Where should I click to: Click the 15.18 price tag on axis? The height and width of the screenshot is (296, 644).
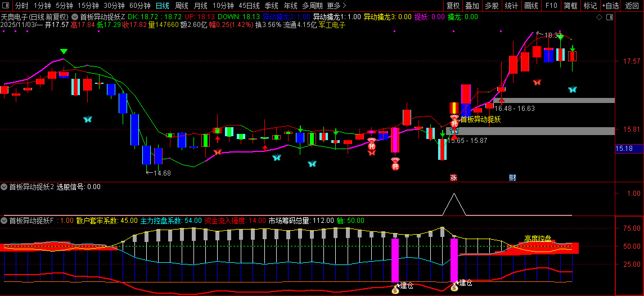click(629, 149)
